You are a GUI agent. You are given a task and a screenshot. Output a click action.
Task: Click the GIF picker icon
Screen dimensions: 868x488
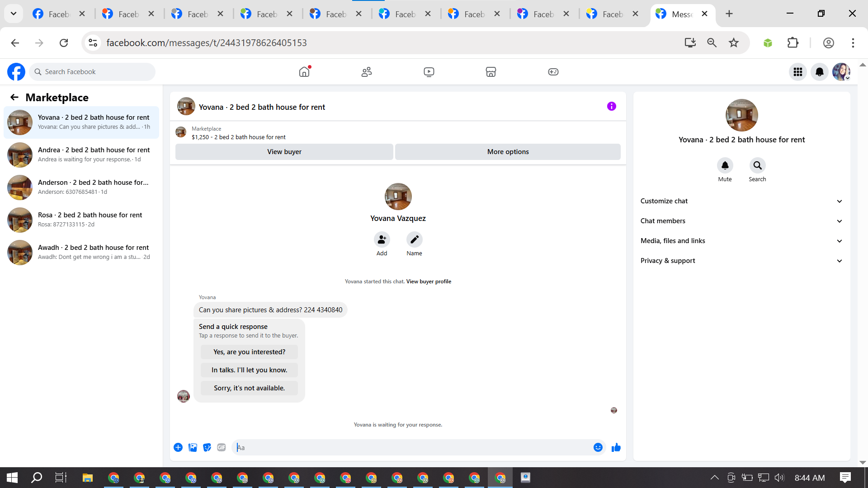221,447
